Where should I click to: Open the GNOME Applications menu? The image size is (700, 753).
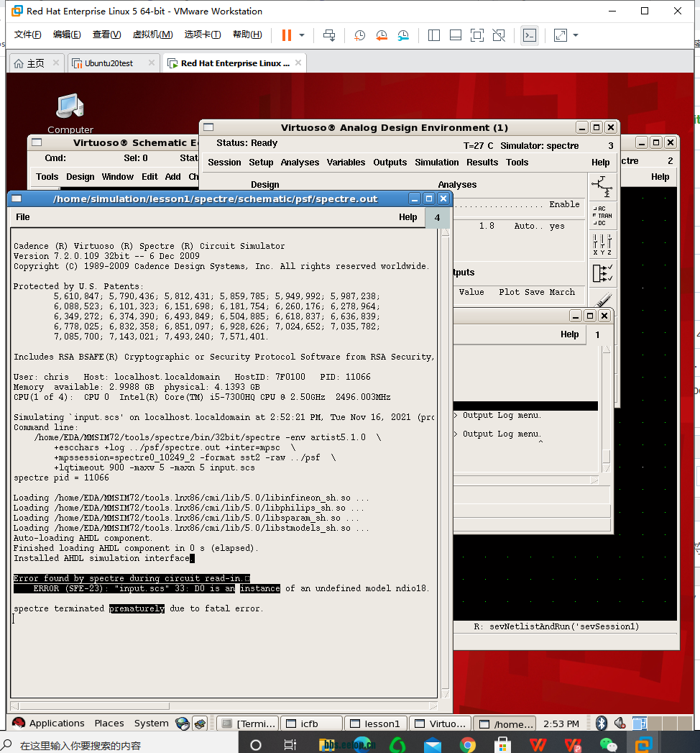[x=49, y=724]
